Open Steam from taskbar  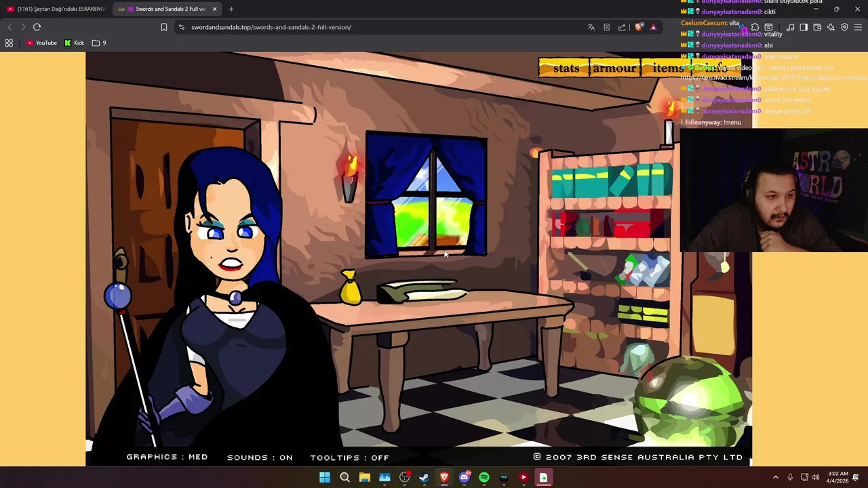pos(425,477)
